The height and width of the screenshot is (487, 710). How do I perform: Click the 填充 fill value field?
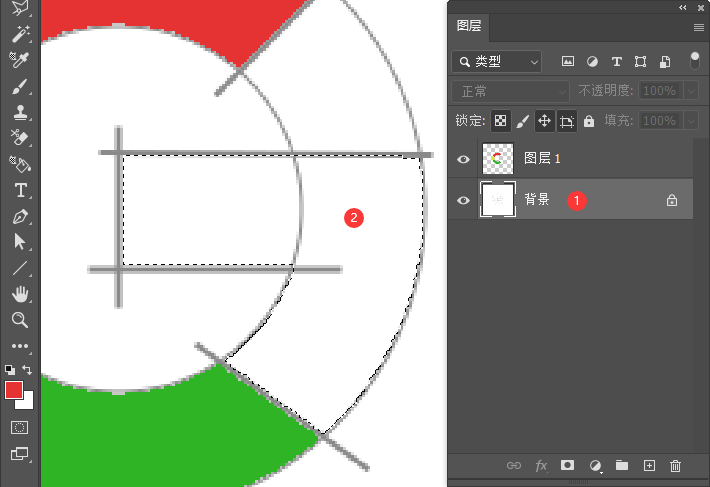(x=660, y=121)
